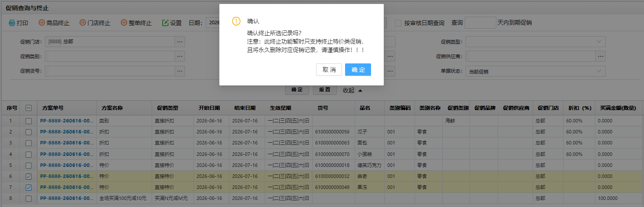This screenshot has height=207, width=644.
Task: Click the 确定 button below filter fields
Action: tap(297, 90)
